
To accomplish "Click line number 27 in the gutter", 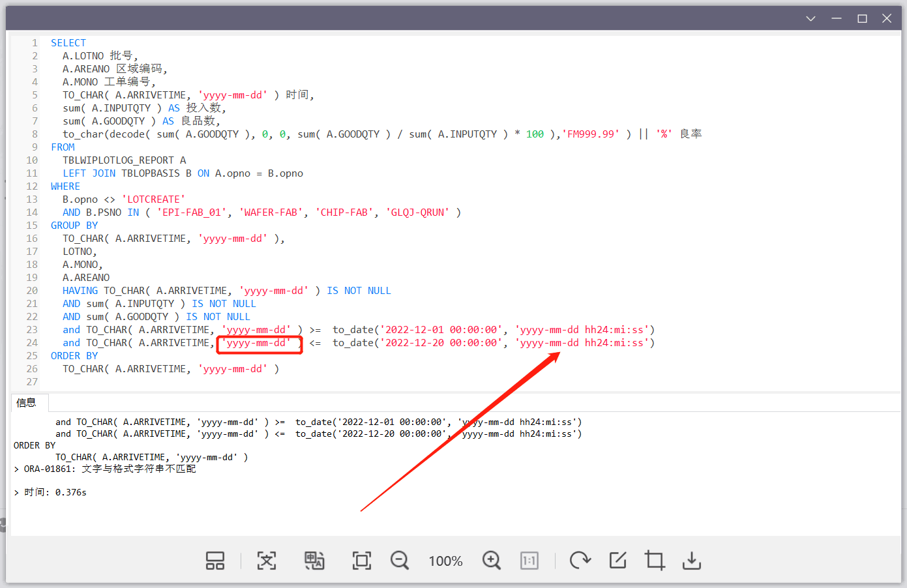I will (x=32, y=382).
